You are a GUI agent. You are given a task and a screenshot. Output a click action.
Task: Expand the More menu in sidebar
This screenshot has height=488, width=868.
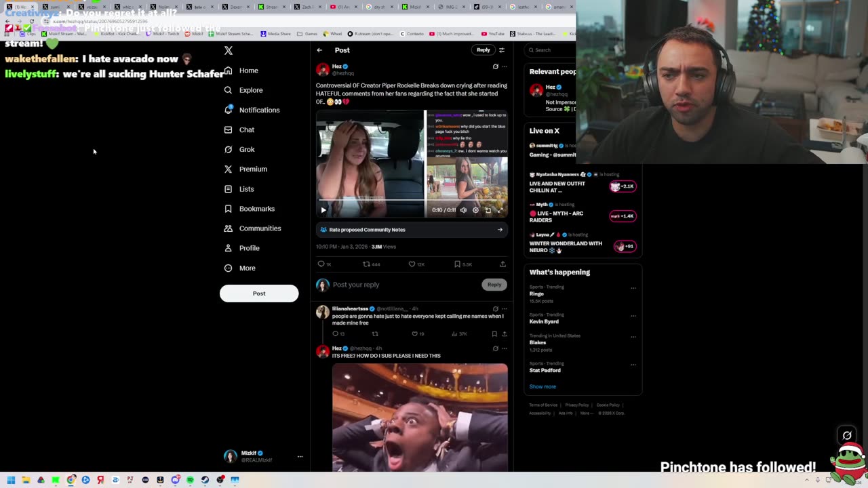pyautogui.click(x=240, y=268)
